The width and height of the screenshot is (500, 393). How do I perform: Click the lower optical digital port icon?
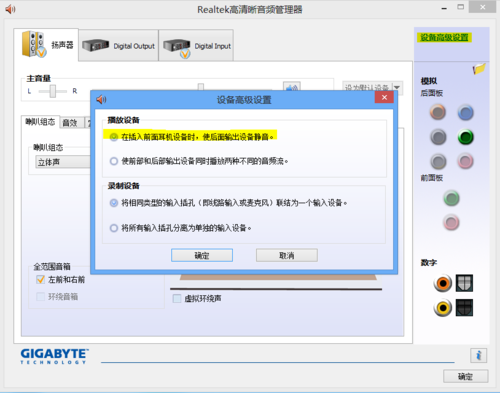tap(464, 308)
